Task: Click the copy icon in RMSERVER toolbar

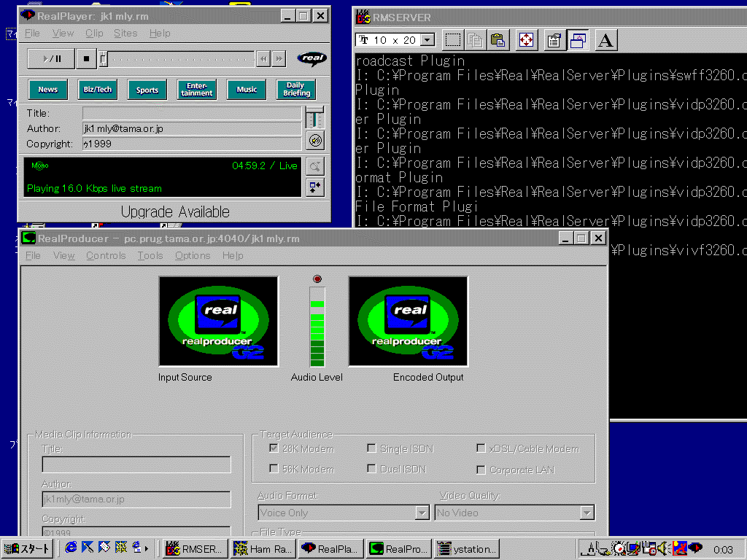Action: (x=475, y=40)
